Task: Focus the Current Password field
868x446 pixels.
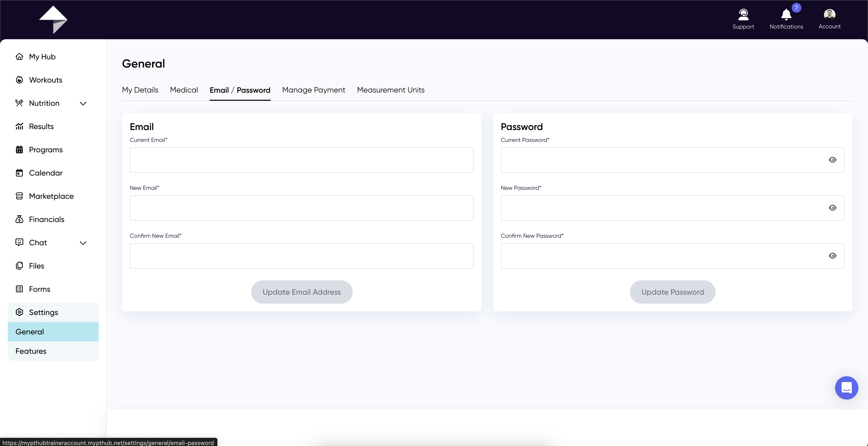Action: point(673,160)
